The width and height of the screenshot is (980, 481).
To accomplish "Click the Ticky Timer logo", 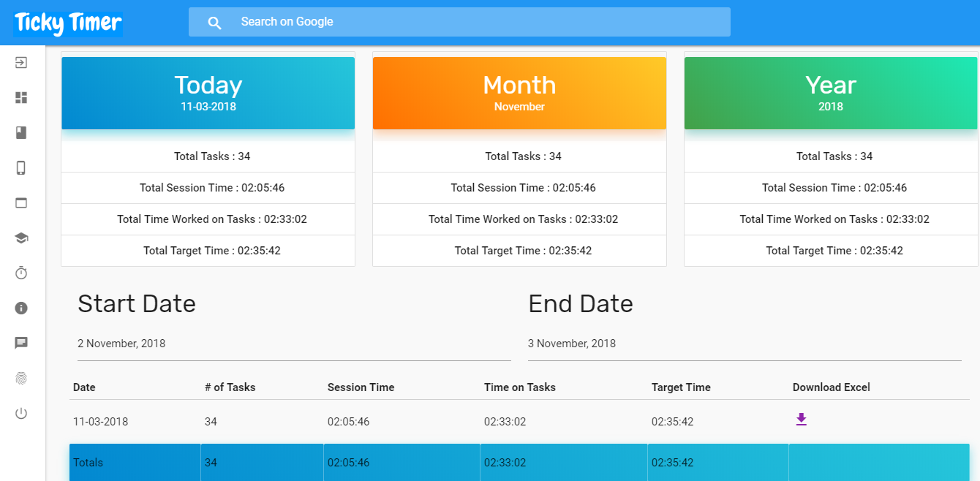I will click(68, 23).
